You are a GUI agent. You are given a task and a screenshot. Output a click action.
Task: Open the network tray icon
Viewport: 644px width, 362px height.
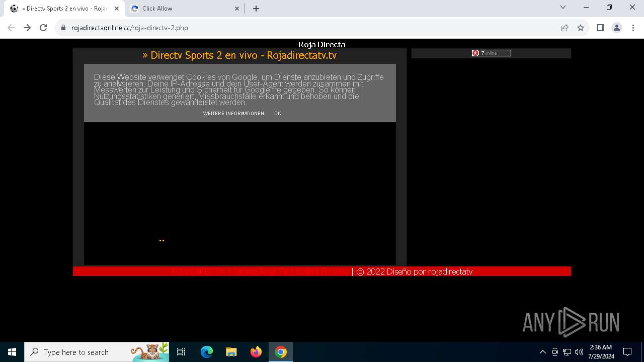click(x=567, y=352)
